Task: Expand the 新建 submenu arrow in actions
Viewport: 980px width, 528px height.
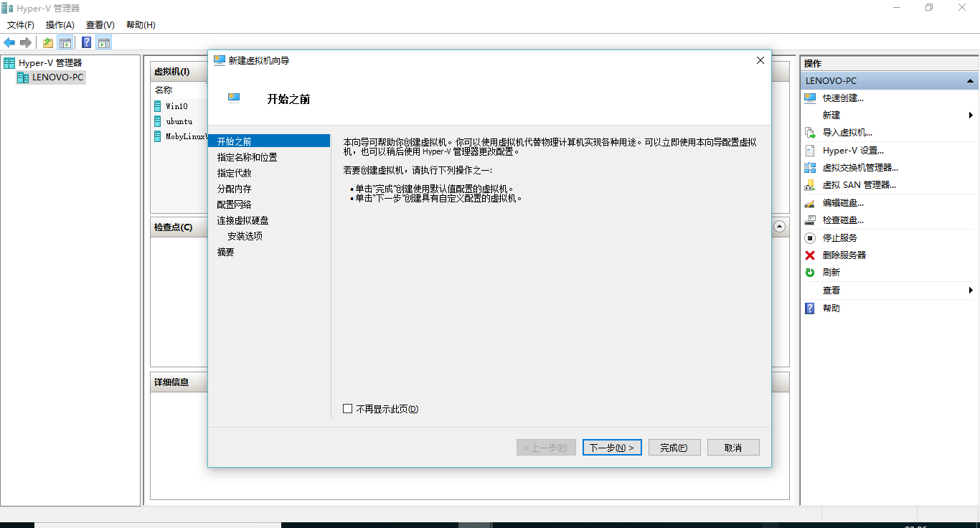Action: tap(971, 115)
